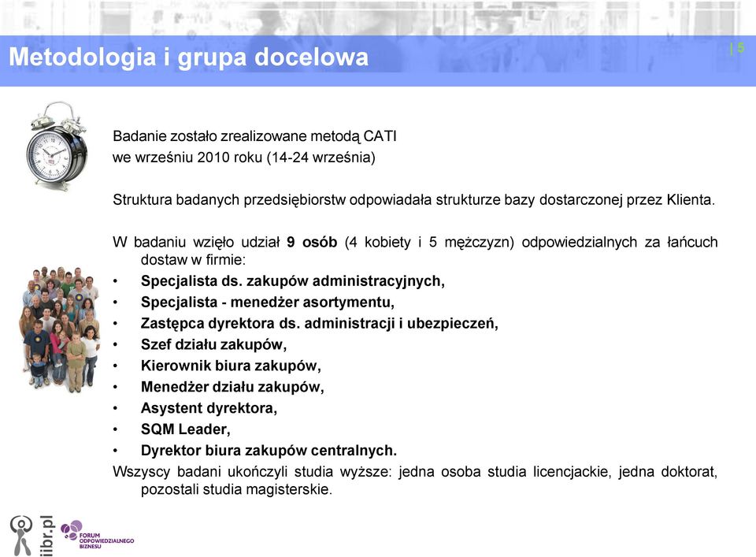Click the text 'we wrześniu 2010 roku (14-24 września)'
Image resolution: width=756 pixels, height=557 pixels.
(244, 158)
